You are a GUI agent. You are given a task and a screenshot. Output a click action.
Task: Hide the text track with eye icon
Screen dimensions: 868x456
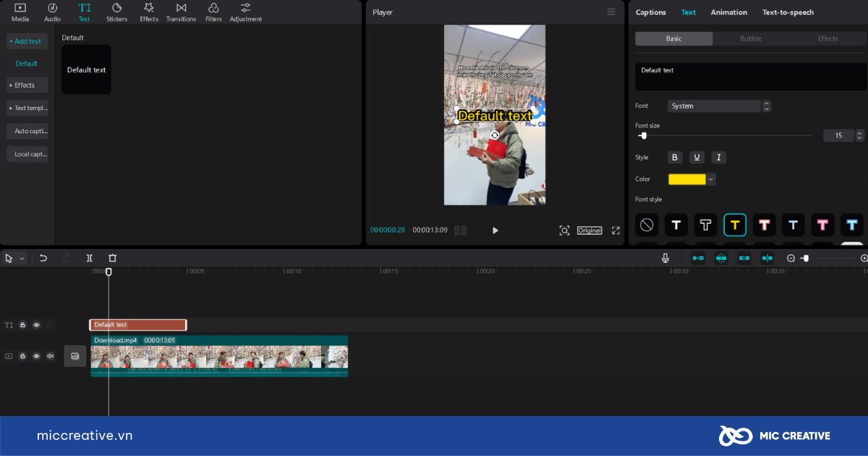point(36,325)
